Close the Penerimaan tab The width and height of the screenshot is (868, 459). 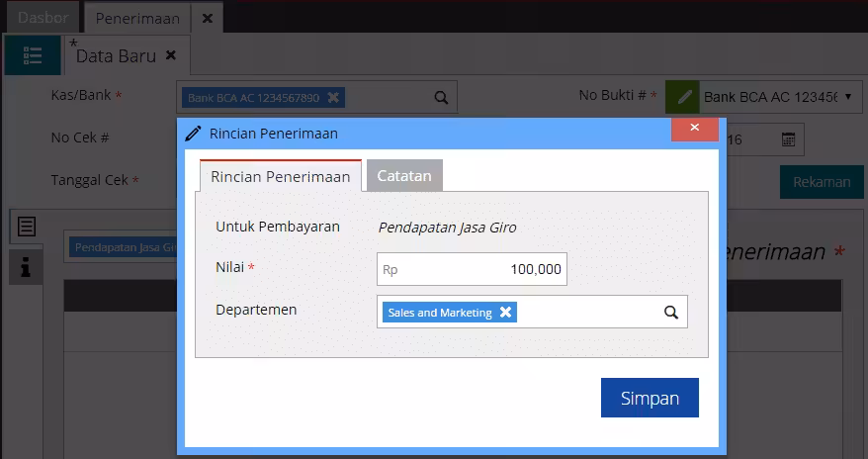(x=207, y=18)
